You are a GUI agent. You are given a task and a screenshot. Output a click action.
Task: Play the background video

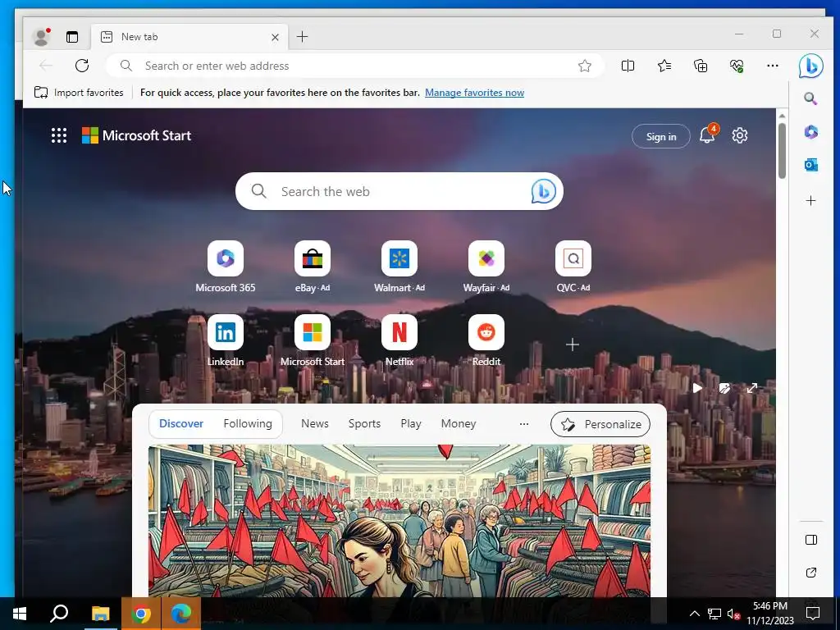pos(697,388)
